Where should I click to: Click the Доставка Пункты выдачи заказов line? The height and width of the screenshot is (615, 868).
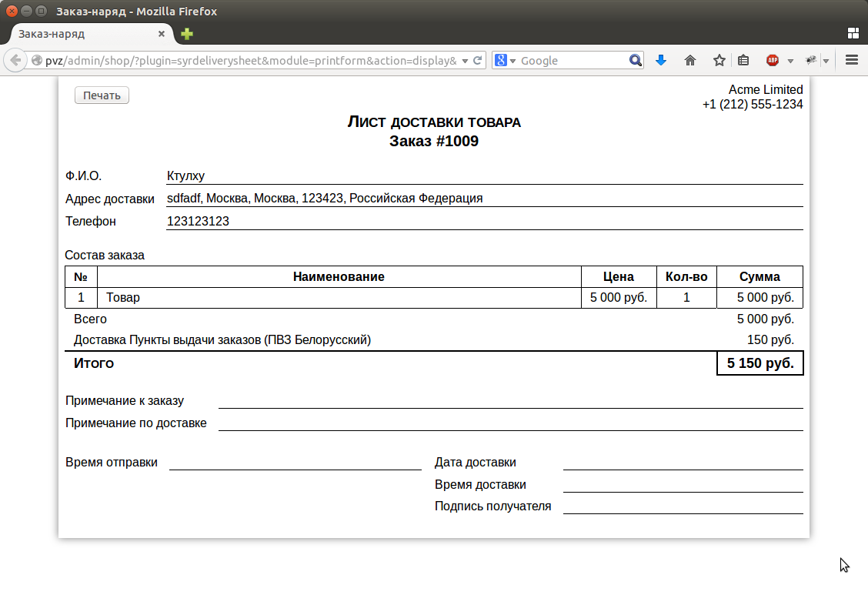click(222, 340)
